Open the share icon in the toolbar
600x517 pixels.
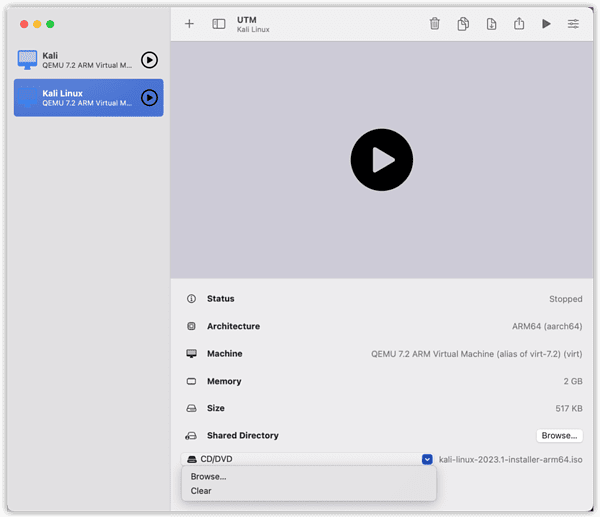(519, 24)
